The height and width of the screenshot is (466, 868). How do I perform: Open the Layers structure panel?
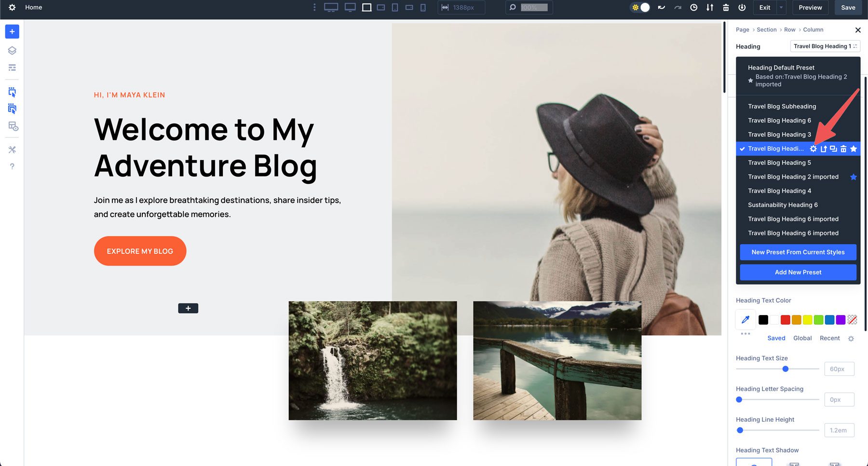click(x=12, y=50)
